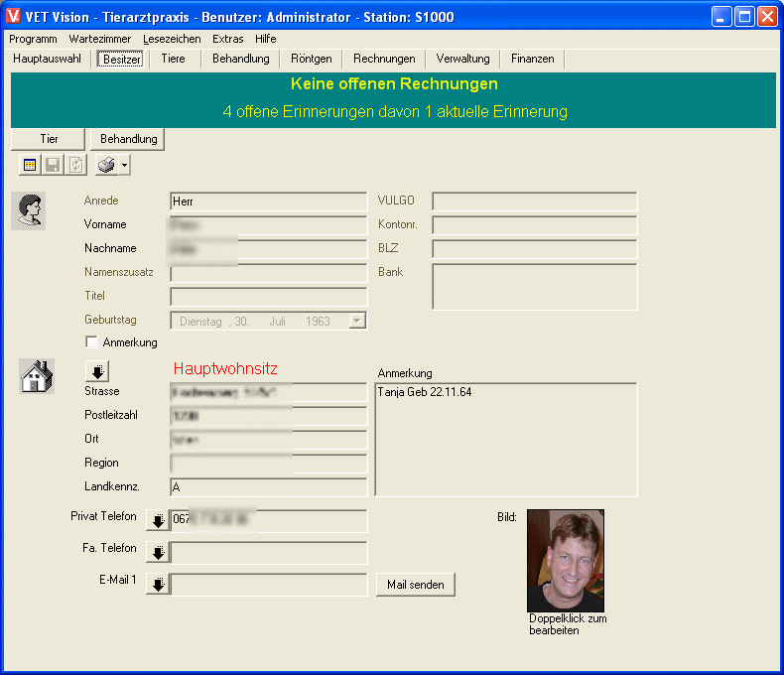
Task: Click the 4 offene Erinnerungen text
Action: [395, 111]
